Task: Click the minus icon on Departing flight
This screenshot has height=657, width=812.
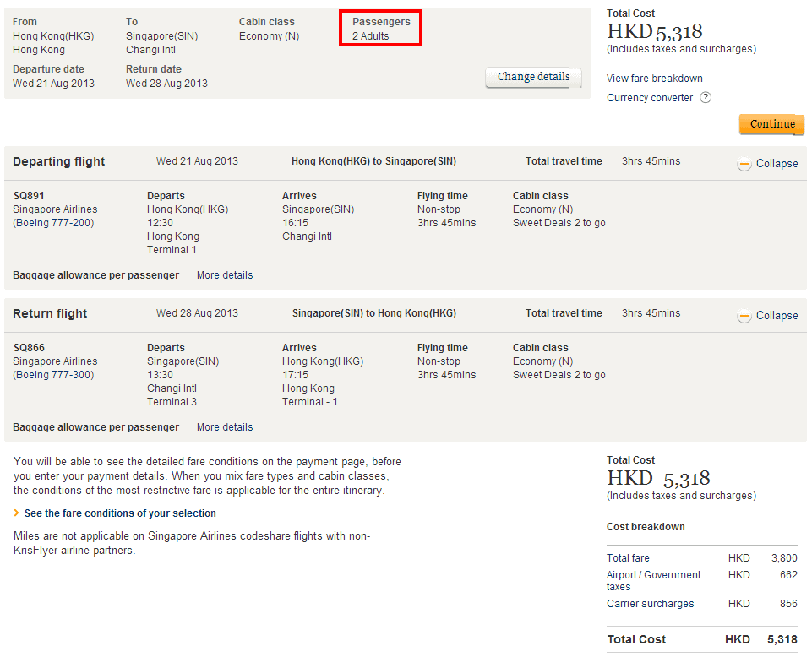Action: [744, 164]
